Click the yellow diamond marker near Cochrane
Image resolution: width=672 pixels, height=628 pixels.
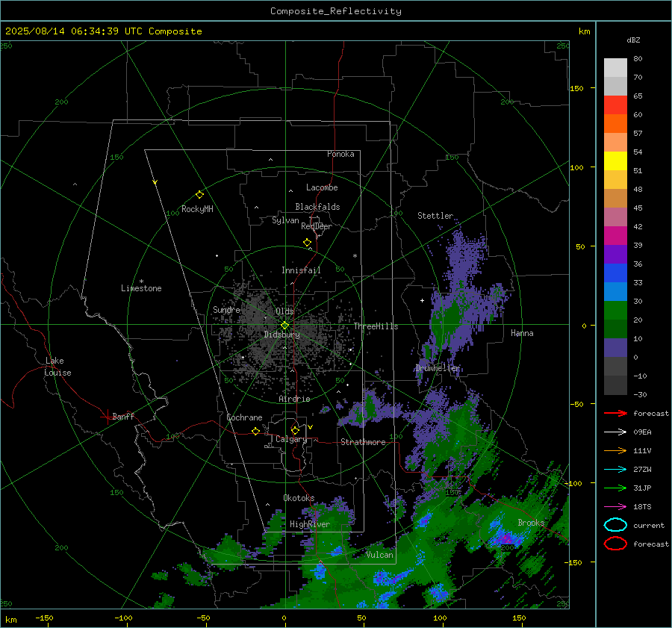(255, 431)
